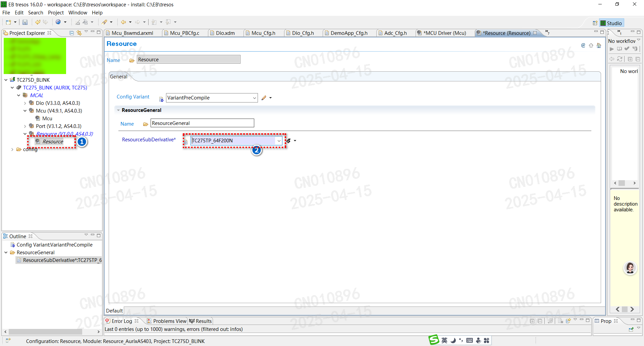Collapse the ResourceGeneral section
644x346 pixels.
point(118,110)
